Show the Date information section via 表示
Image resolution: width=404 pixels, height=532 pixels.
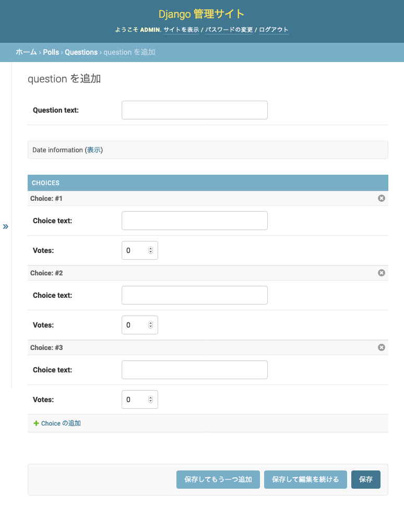point(93,150)
